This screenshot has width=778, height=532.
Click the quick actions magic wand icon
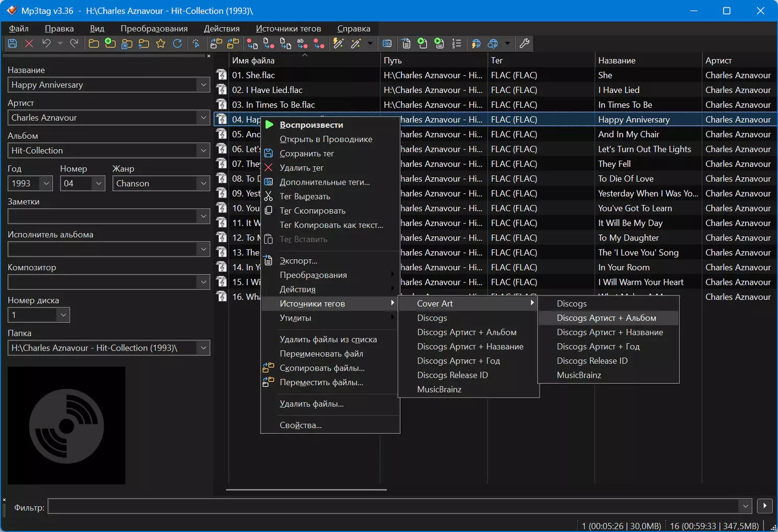(356, 44)
